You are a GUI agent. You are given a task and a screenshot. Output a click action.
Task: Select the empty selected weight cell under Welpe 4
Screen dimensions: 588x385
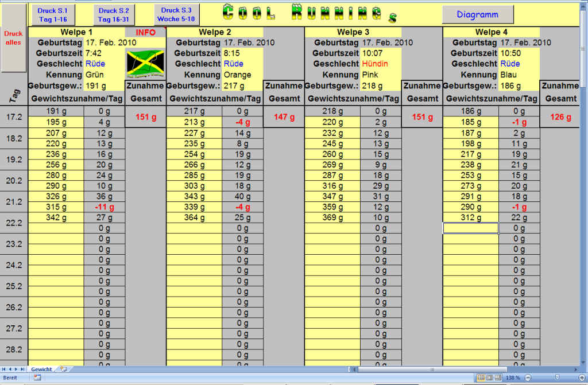(x=470, y=228)
